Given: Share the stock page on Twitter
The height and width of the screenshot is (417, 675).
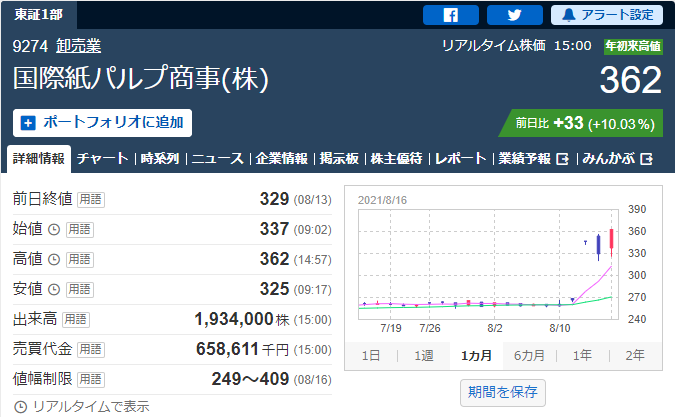Looking at the screenshot, I should pos(514,15).
